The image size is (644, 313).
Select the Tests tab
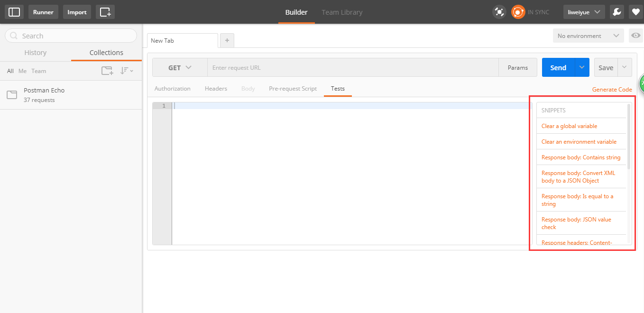[338, 89]
